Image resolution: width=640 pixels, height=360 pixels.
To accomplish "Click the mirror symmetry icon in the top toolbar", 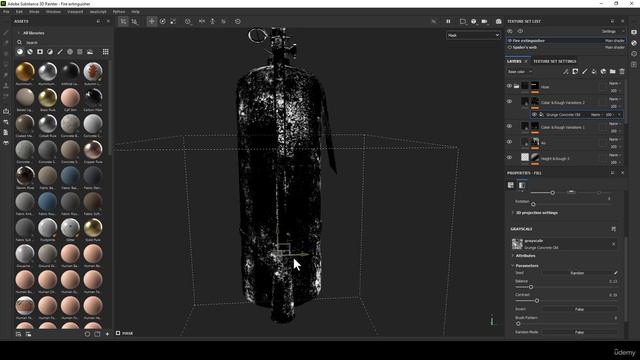I will [202, 21].
